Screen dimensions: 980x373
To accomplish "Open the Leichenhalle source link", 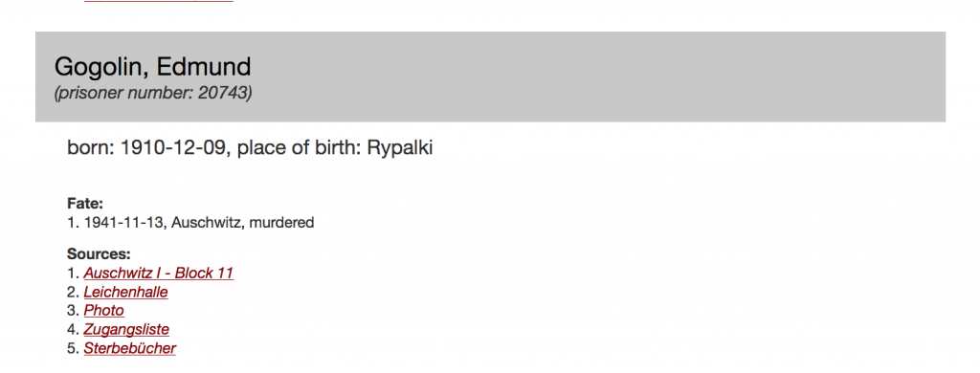I will 125,292.
